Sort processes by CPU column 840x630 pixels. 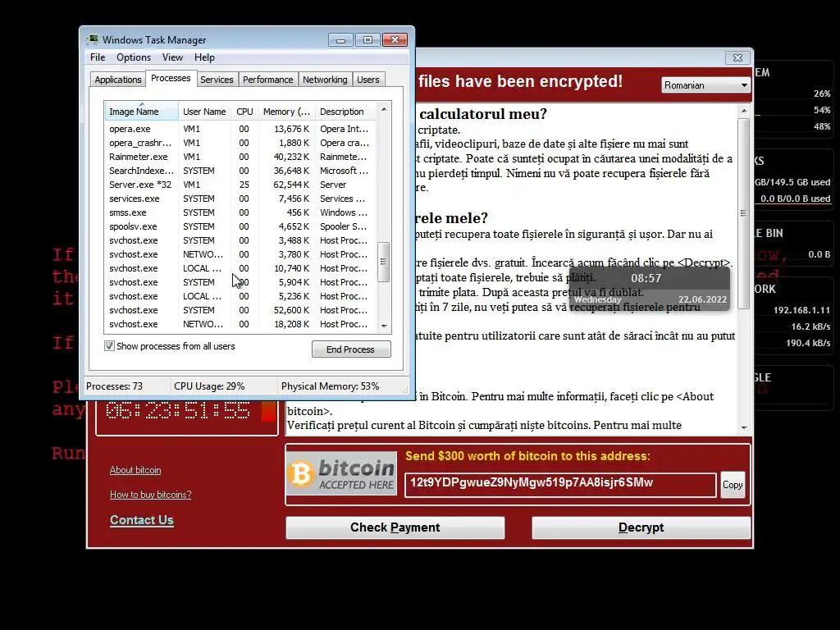[x=244, y=112]
